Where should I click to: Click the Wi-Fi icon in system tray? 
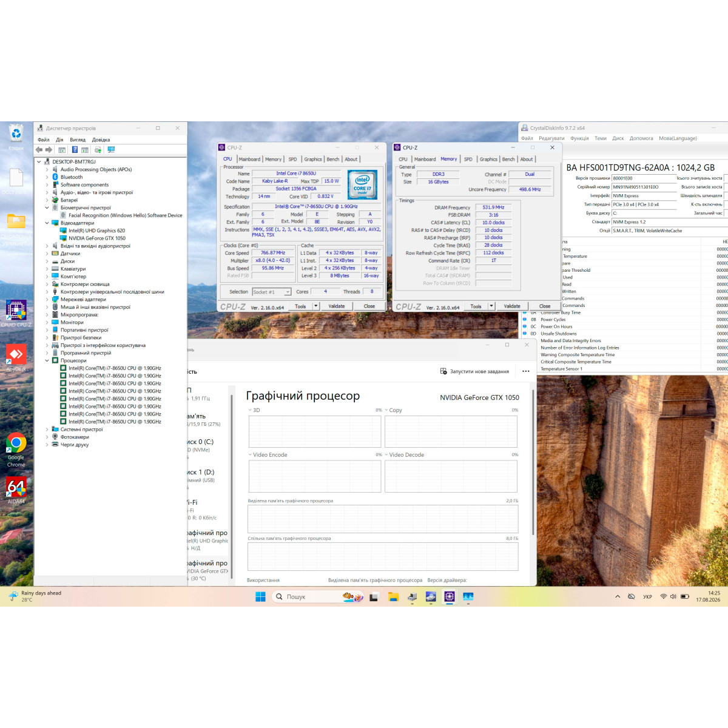pyautogui.click(x=664, y=597)
